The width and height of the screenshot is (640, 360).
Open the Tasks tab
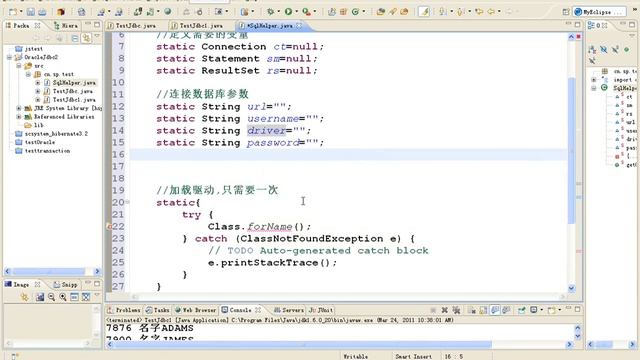158,310
